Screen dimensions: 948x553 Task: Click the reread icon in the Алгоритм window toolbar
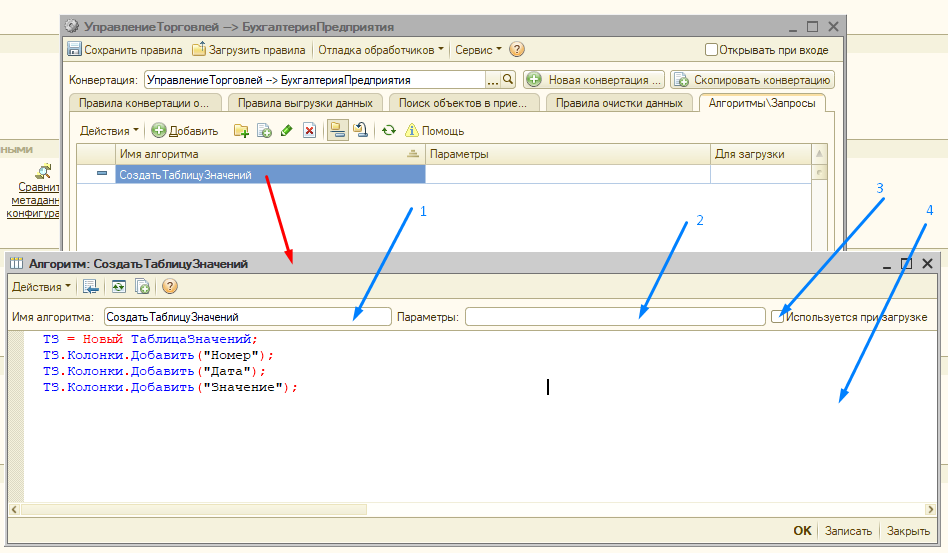pos(119,286)
